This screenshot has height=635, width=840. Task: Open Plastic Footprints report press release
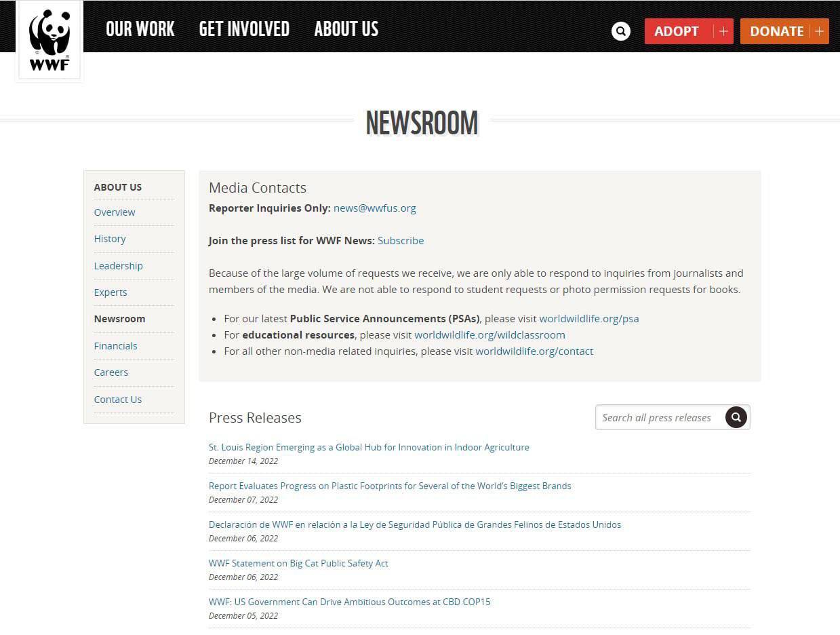point(390,486)
